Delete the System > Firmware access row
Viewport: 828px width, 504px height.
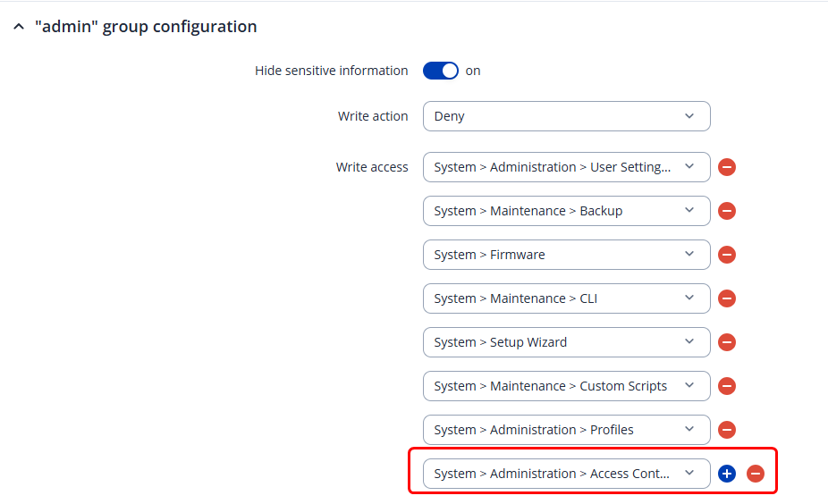click(x=727, y=255)
